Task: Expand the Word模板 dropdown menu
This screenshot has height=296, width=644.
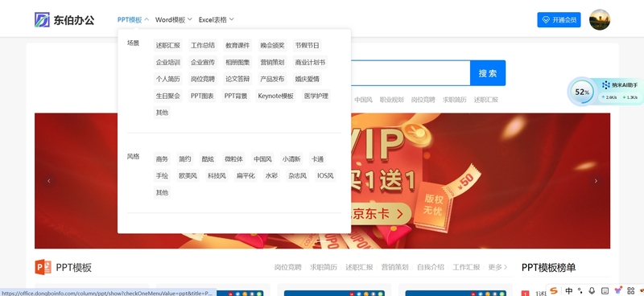Action: pos(174,19)
